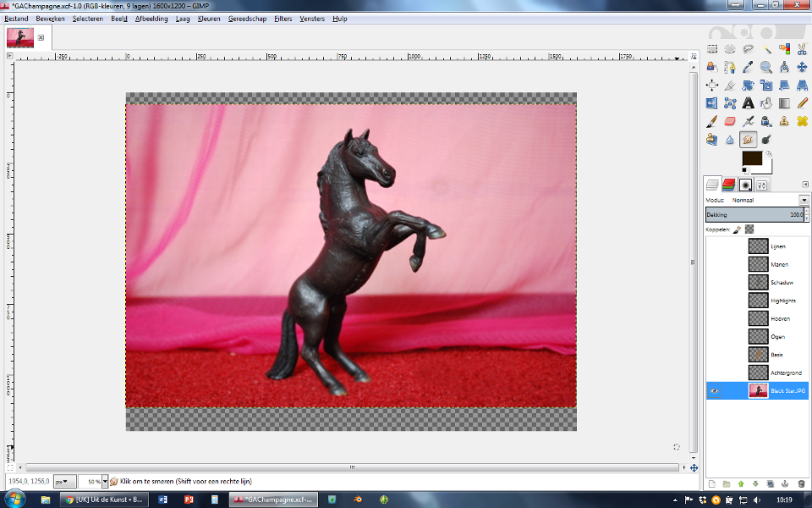Toggle lock alpha channel checkerboard icon

(x=749, y=229)
